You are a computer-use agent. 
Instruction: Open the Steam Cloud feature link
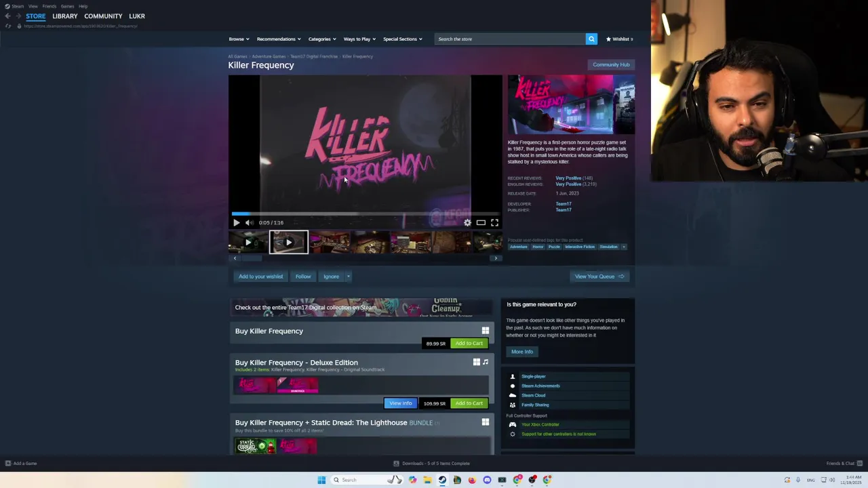533,395
